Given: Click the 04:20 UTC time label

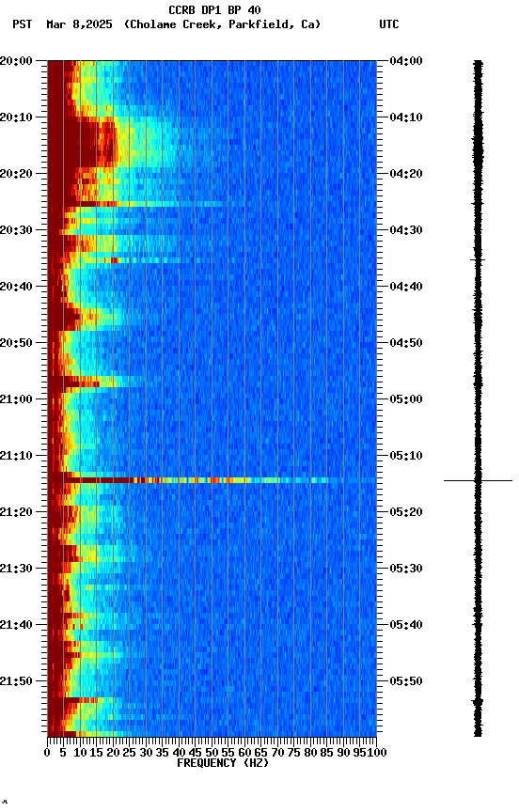Looking at the screenshot, I should [x=406, y=174].
